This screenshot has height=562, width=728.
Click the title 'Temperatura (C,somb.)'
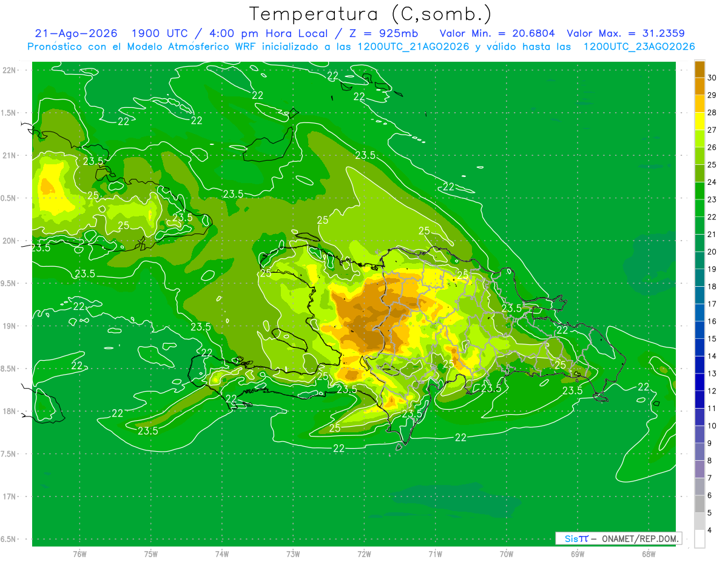click(371, 13)
